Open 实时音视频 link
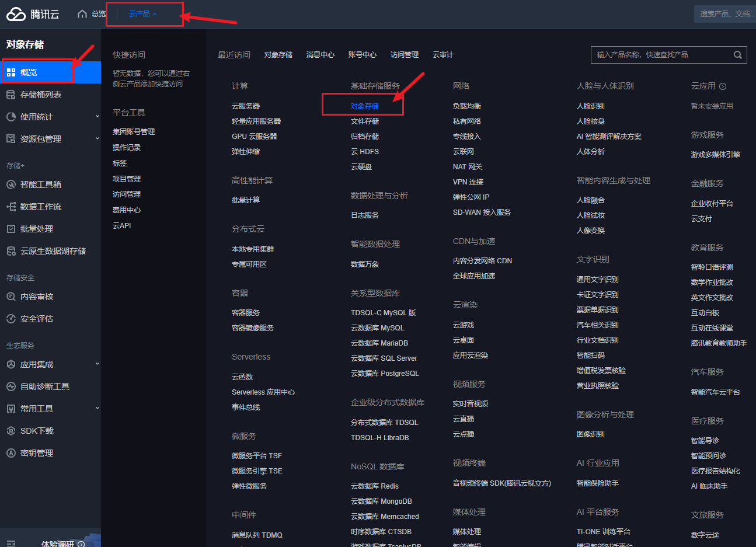The height and width of the screenshot is (547, 756). pyautogui.click(x=471, y=404)
